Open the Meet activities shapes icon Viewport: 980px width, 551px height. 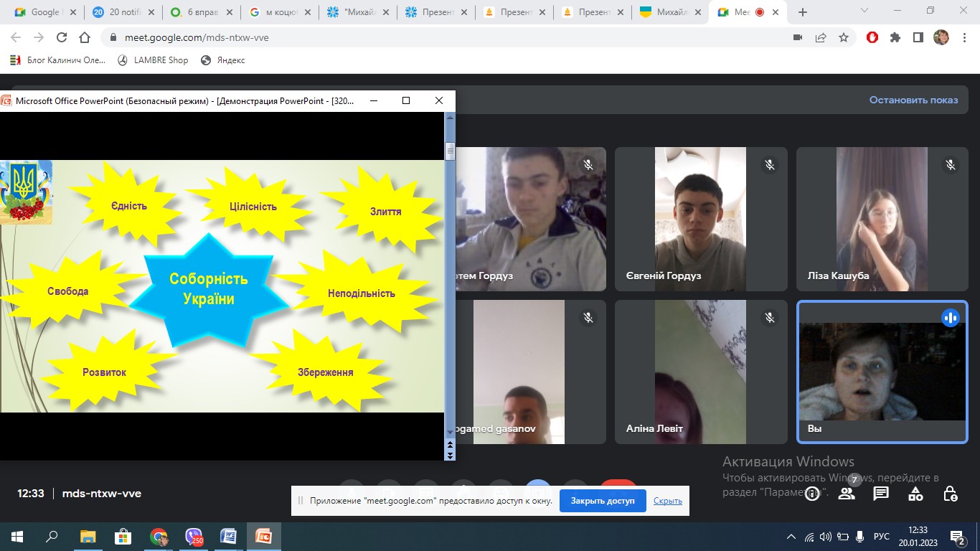tap(915, 494)
